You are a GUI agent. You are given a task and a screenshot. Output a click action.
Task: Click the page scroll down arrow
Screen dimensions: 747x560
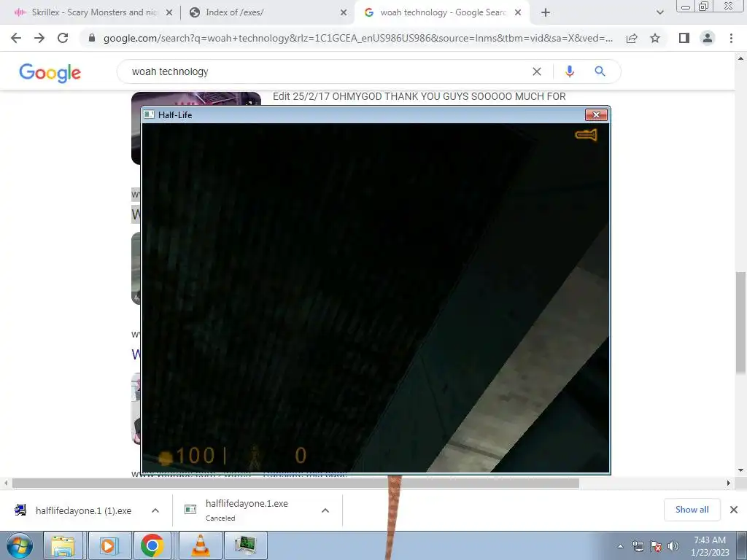[x=740, y=470]
